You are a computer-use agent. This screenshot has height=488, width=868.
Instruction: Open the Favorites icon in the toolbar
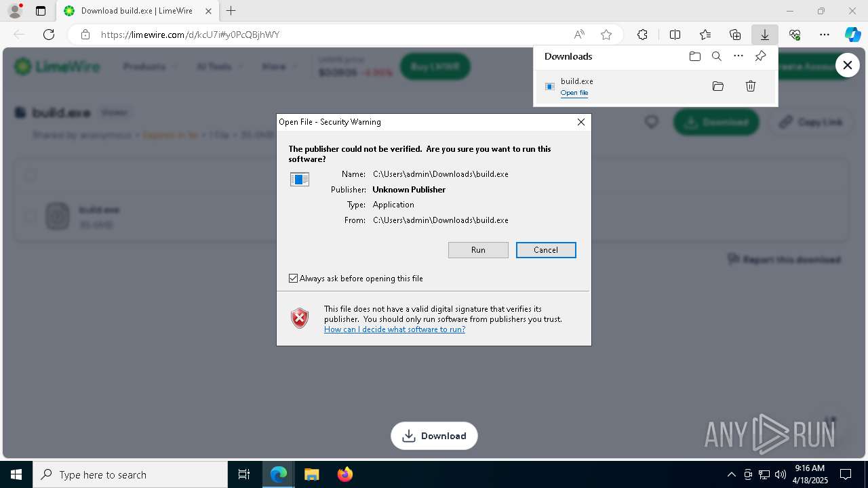(x=705, y=35)
